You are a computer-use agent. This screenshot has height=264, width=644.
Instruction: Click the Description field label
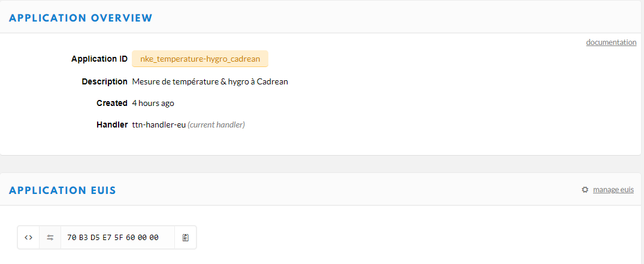pos(105,81)
